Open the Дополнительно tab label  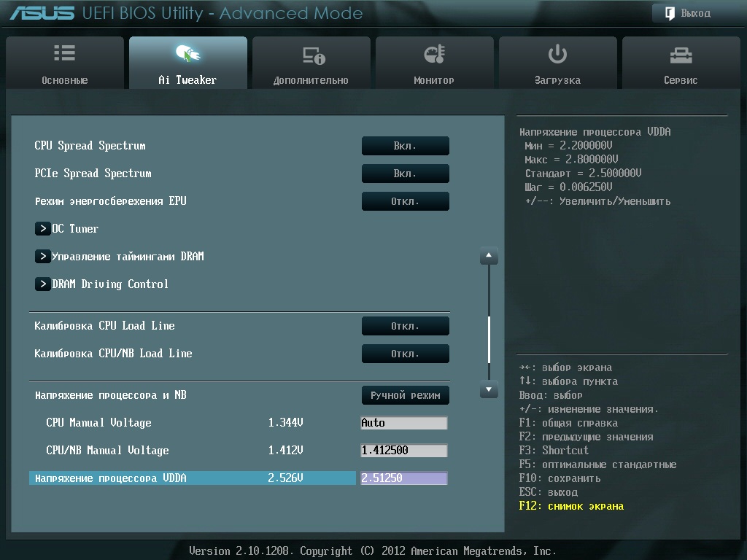click(311, 80)
